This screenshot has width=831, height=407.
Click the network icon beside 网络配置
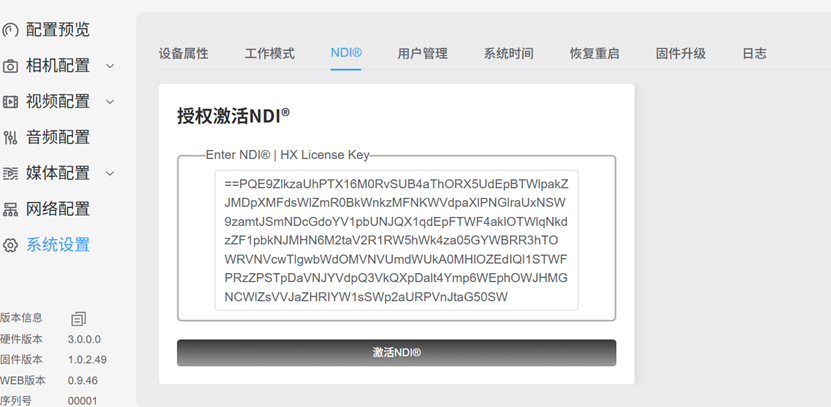click(10, 210)
